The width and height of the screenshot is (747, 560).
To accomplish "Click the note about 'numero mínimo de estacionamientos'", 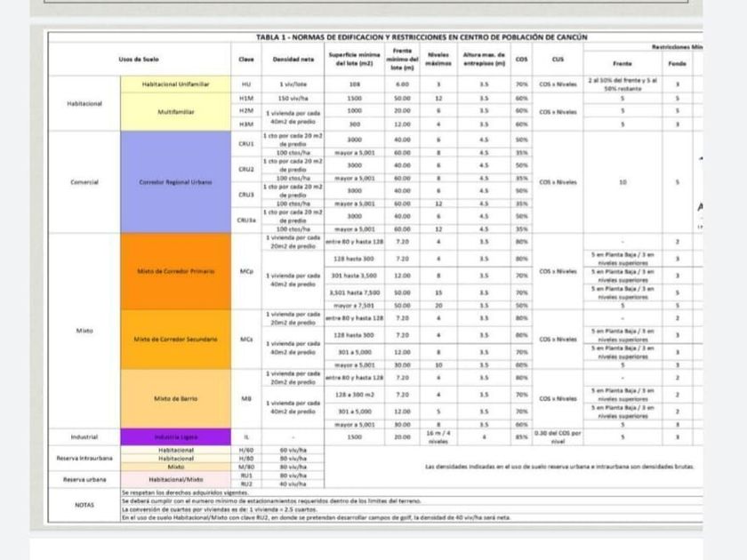I will point(271,501).
